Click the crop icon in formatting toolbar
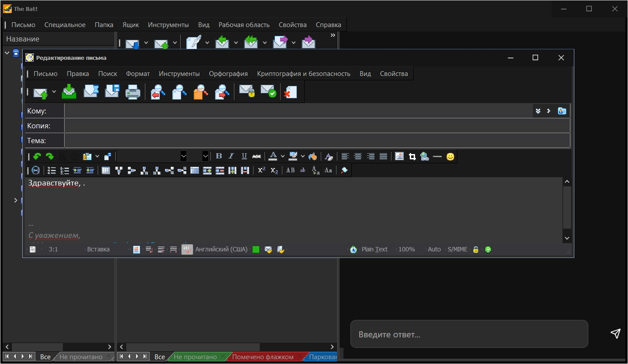The image size is (628, 364). [412, 156]
